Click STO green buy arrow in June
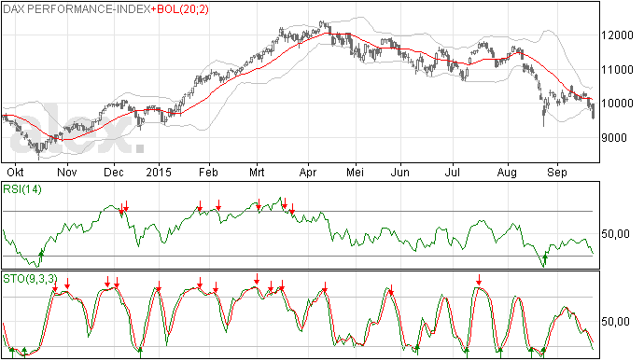This screenshot has width=644, height=361. (x=417, y=350)
